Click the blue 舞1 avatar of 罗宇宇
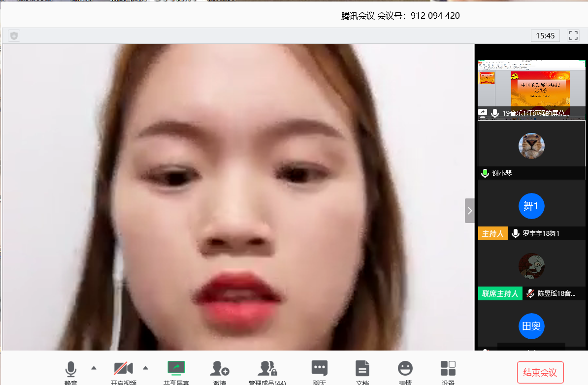588x385 pixels. (x=531, y=206)
